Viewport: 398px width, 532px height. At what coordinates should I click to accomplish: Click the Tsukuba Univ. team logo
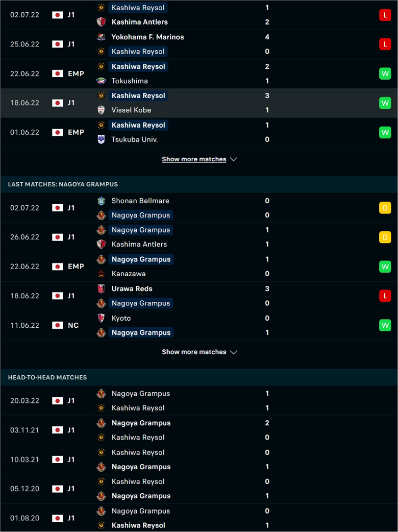(101, 139)
